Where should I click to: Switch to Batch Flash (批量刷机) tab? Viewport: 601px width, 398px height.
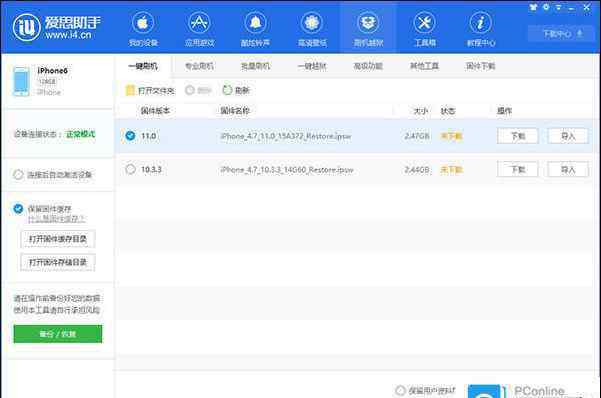(255, 66)
